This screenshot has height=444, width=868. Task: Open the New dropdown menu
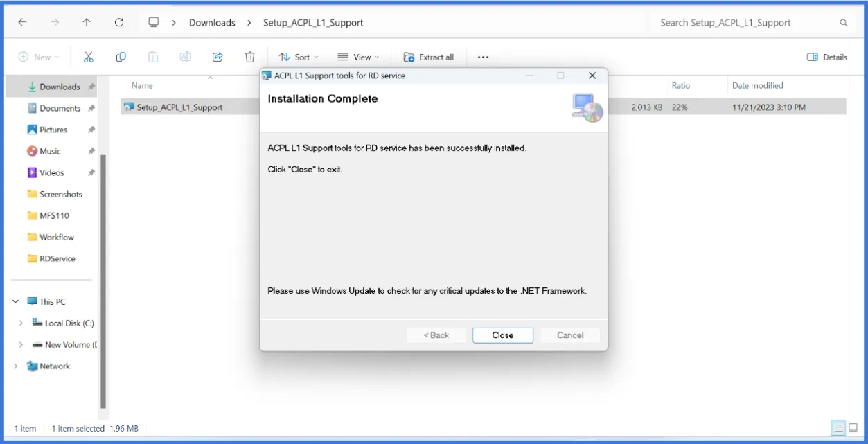tap(39, 57)
